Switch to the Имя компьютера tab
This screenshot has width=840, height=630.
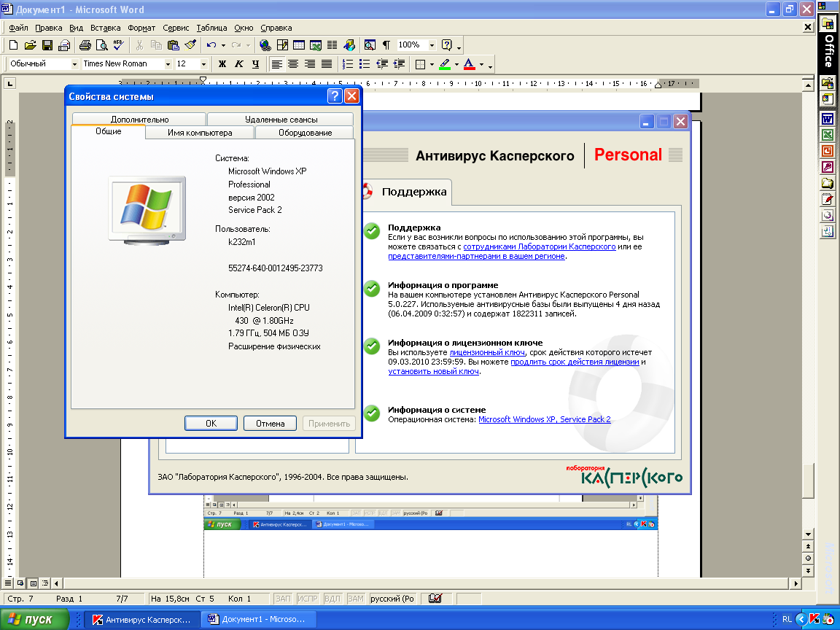pos(200,132)
